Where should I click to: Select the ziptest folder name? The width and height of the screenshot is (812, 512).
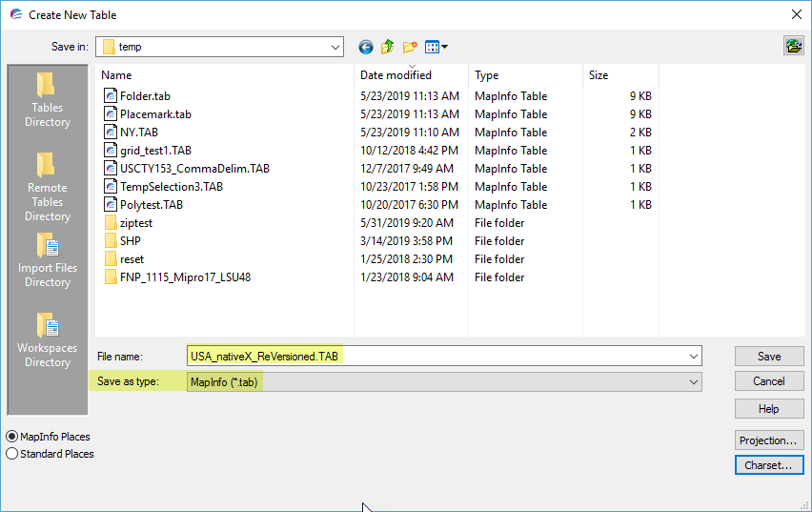point(136,223)
